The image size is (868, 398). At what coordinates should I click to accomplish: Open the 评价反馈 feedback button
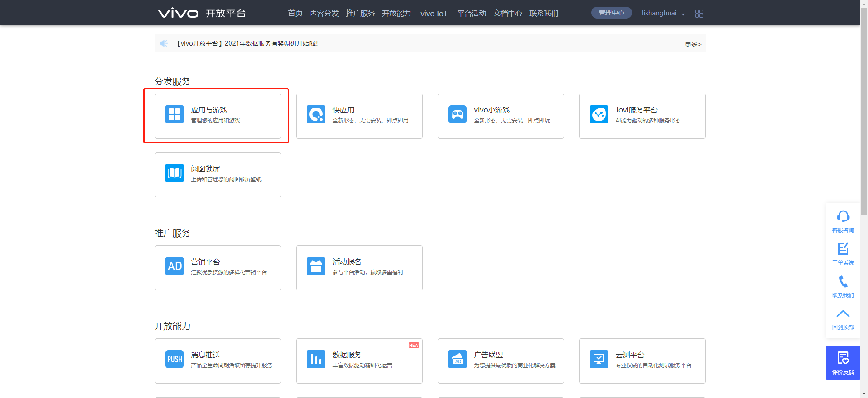[x=843, y=363]
